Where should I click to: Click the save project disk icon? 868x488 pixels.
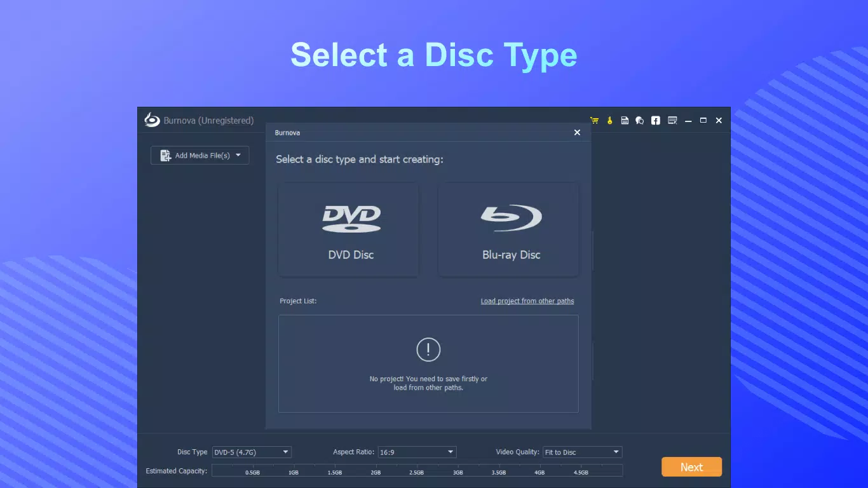point(625,121)
